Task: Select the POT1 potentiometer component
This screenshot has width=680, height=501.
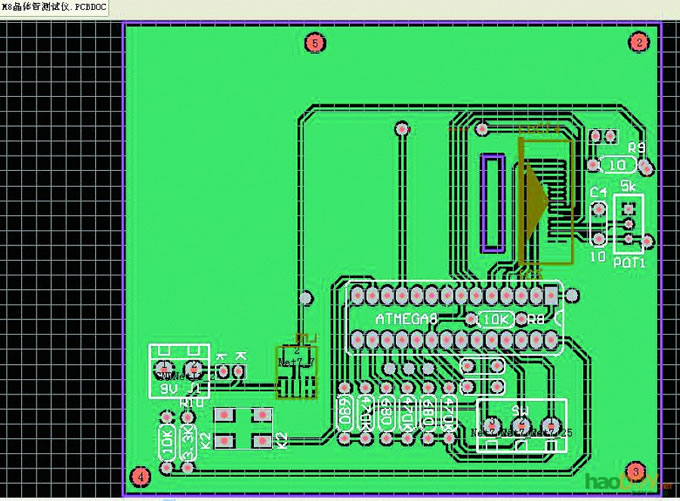Action: pyautogui.click(x=628, y=224)
